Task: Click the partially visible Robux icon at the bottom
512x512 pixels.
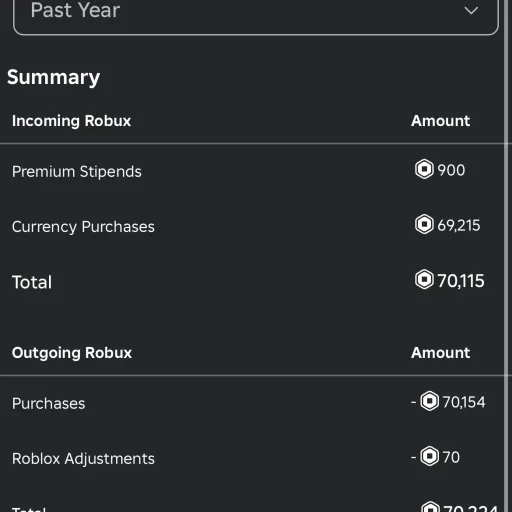Action: (x=430, y=507)
